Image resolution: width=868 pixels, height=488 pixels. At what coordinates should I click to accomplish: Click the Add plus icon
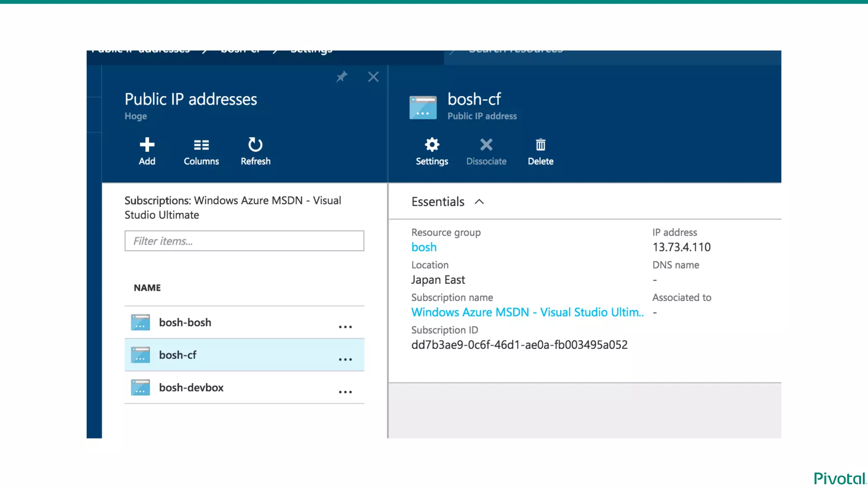tap(147, 145)
